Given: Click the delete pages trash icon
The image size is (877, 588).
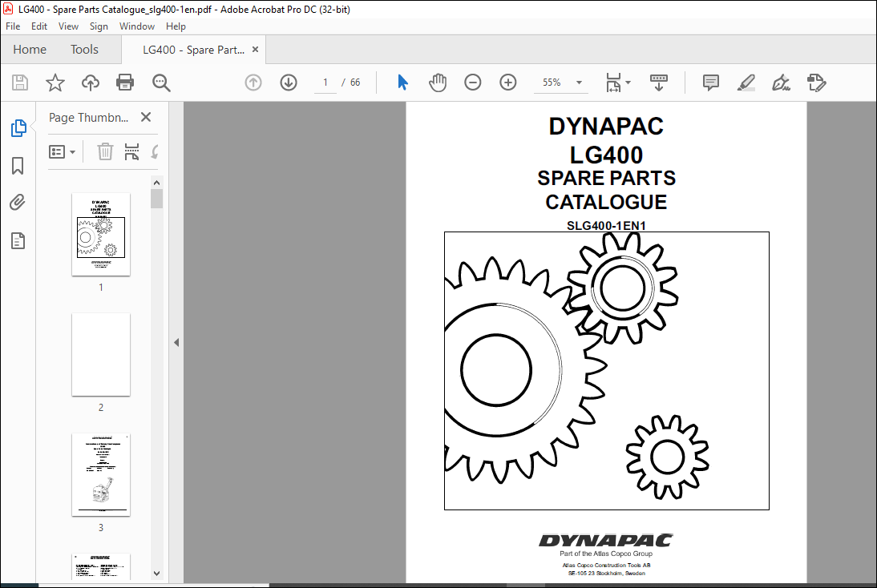Looking at the screenshot, I should tap(105, 151).
